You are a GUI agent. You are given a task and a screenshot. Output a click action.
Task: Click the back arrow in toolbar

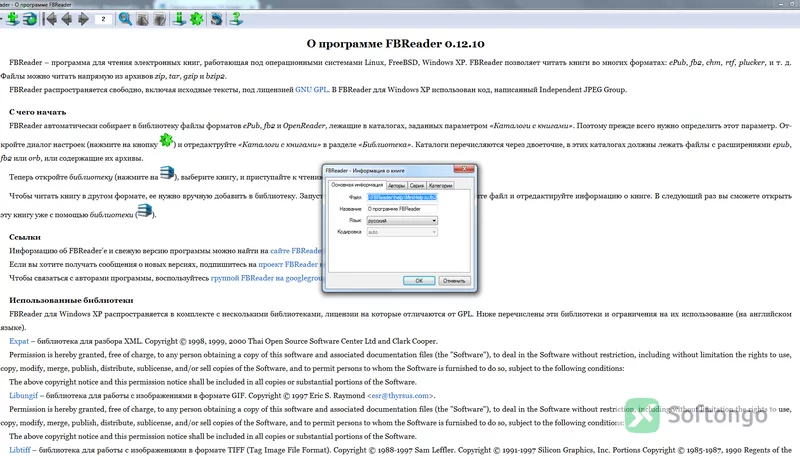pyautogui.click(x=66, y=19)
